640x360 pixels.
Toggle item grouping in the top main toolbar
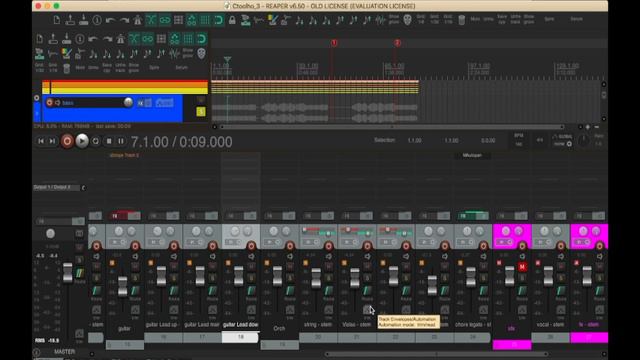tap(164, 20)
